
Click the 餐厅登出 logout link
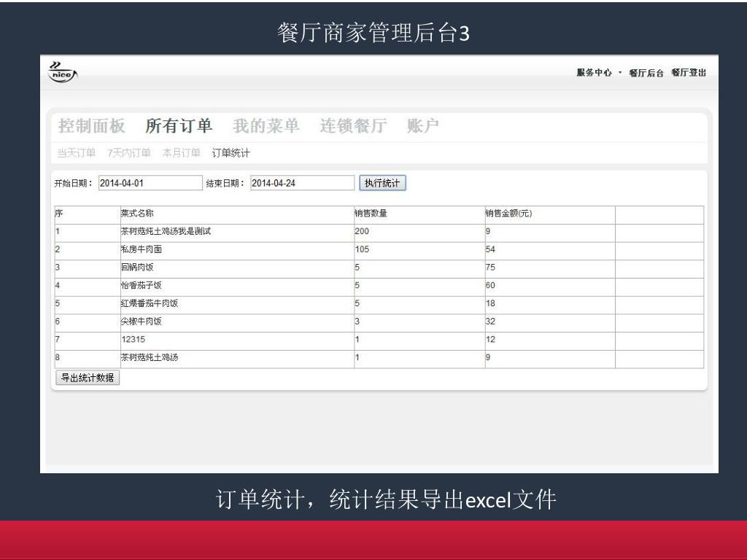point(689,72)
